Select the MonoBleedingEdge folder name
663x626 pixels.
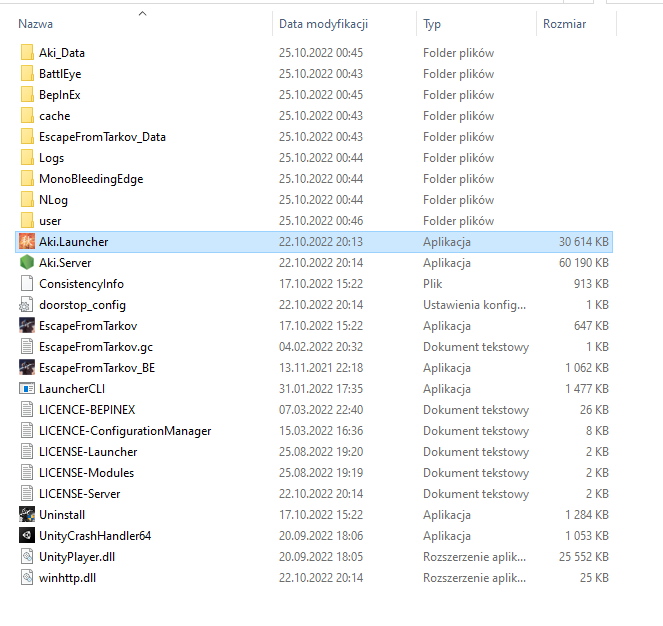(x=91, y=179)
